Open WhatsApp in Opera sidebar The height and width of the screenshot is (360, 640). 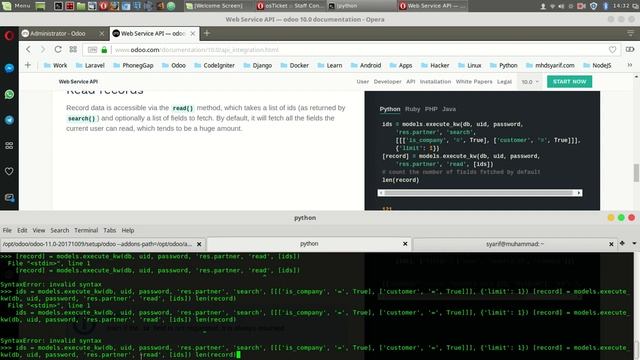tap(9, 94)
